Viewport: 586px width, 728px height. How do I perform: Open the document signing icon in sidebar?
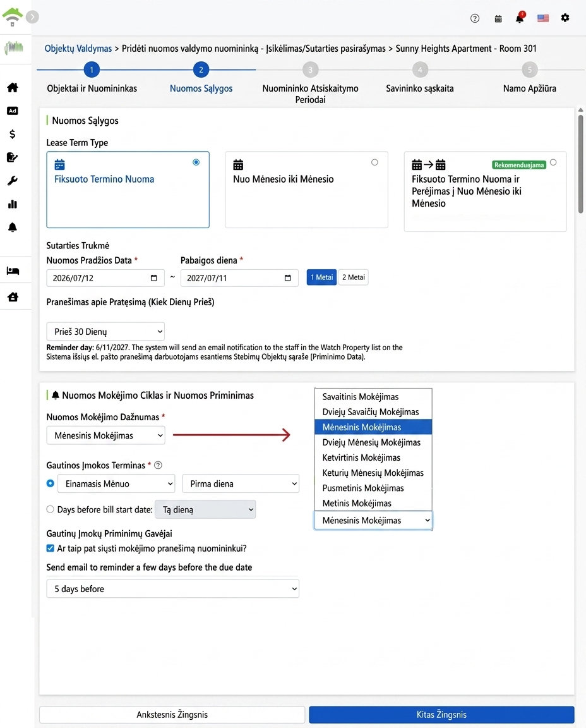(13, 157)
